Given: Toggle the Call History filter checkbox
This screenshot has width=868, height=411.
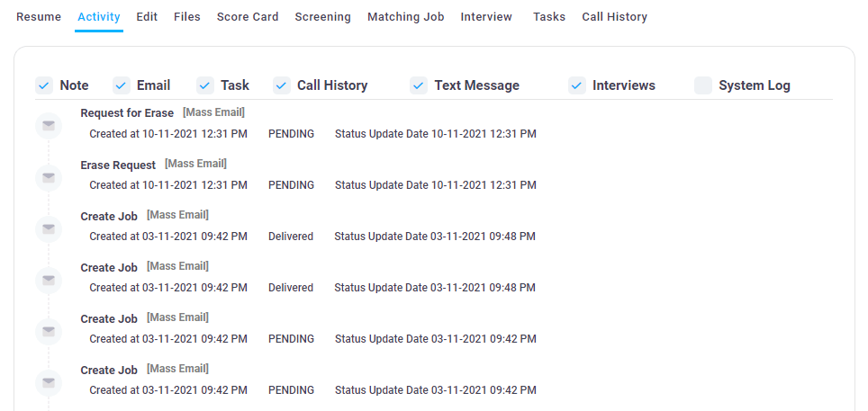Looking at the screenshot, I should click(282, 85).
